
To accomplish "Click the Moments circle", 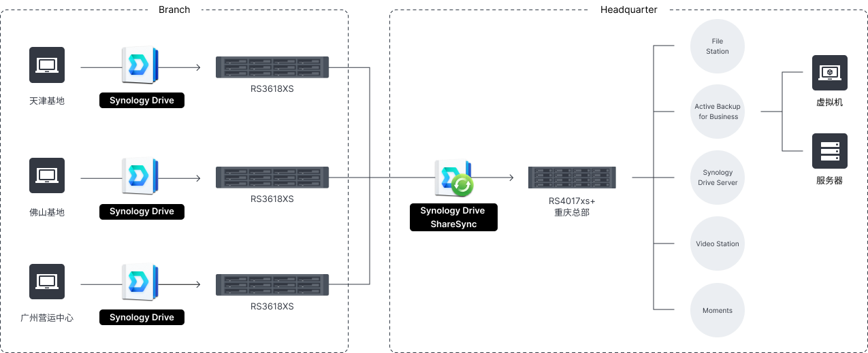I will (x=718, y=310).
